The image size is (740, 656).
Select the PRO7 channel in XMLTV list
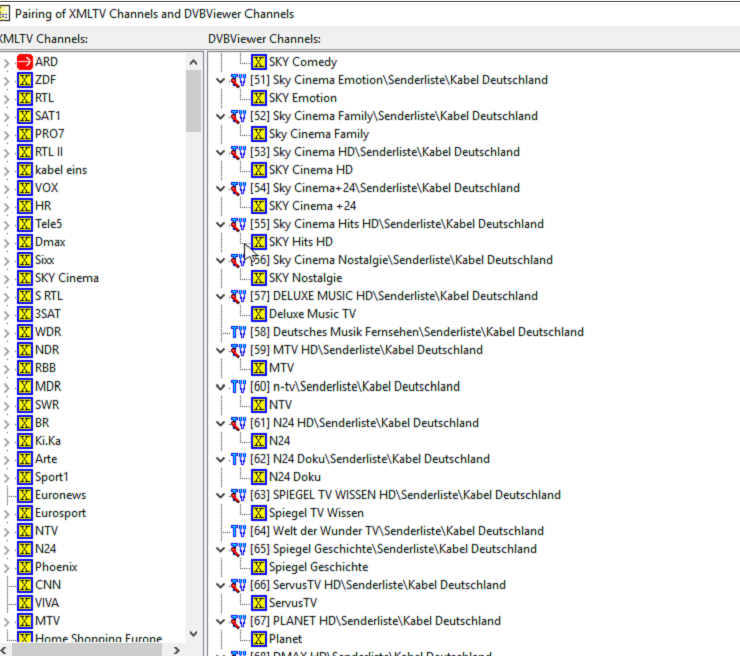click(50, 134)
